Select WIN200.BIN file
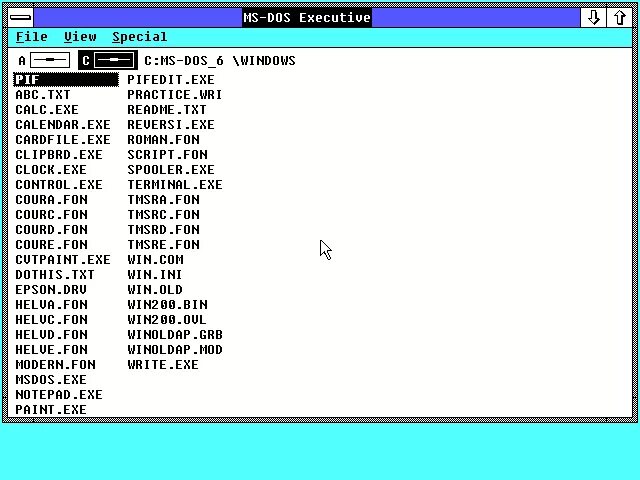 (167, 305)
